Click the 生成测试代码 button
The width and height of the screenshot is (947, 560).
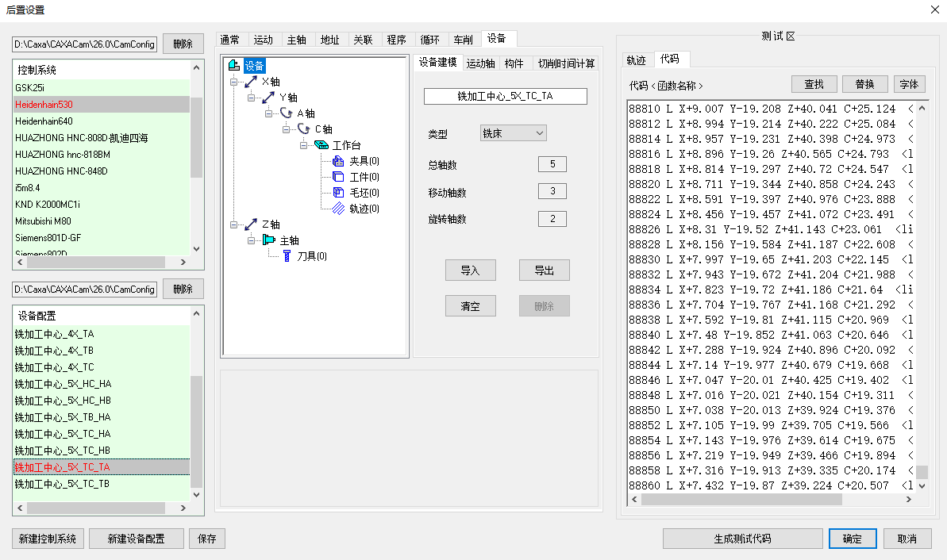point(742,539)
